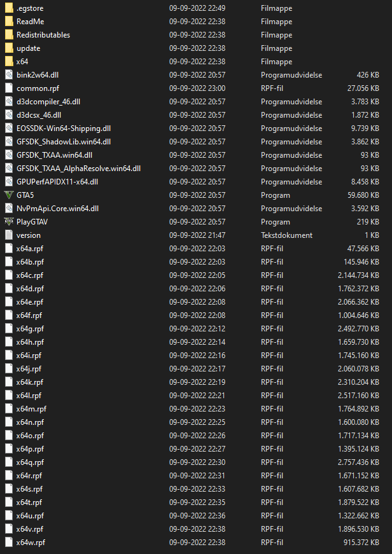
Task: Click the bink2w64.dll file icon
Action: pos(9,75)
